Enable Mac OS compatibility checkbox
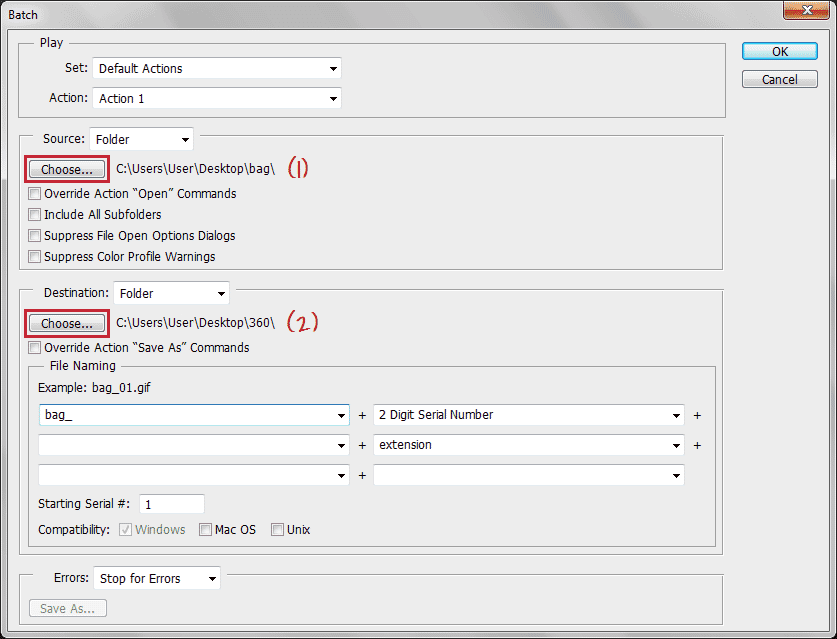Viewport: 837px width, 639px height. (x=205, y=530)
